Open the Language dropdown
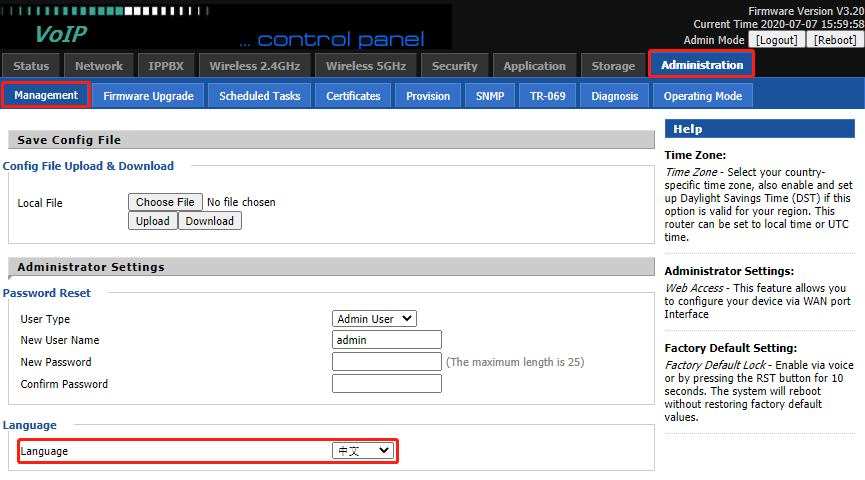865x480 pixels. coord(363,451)
